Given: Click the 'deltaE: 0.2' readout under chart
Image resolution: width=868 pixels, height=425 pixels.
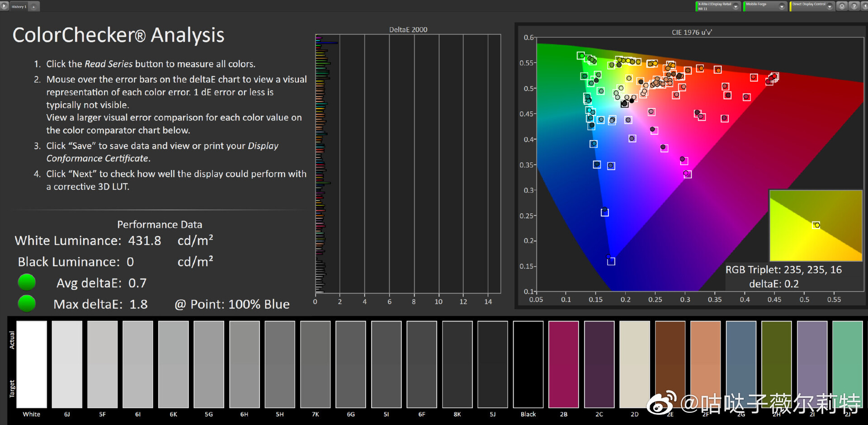Looking at the screenshot, I should pyautogui.click(x=774, y=284).
